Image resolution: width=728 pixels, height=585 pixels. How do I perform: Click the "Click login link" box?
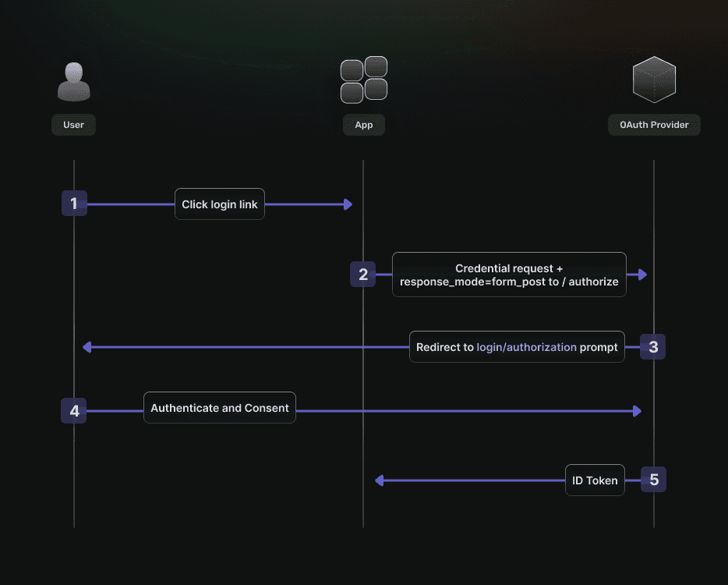pos(220,204)
